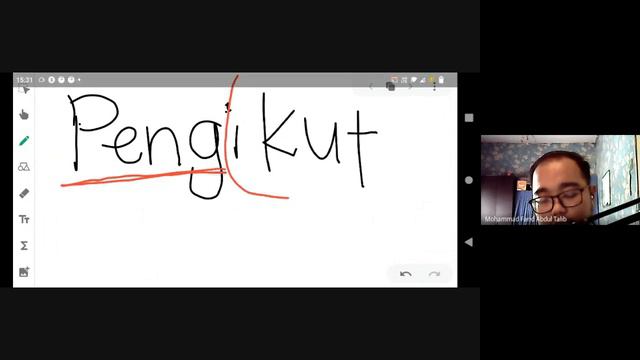Select the eraser tool

tap(24, 193)
